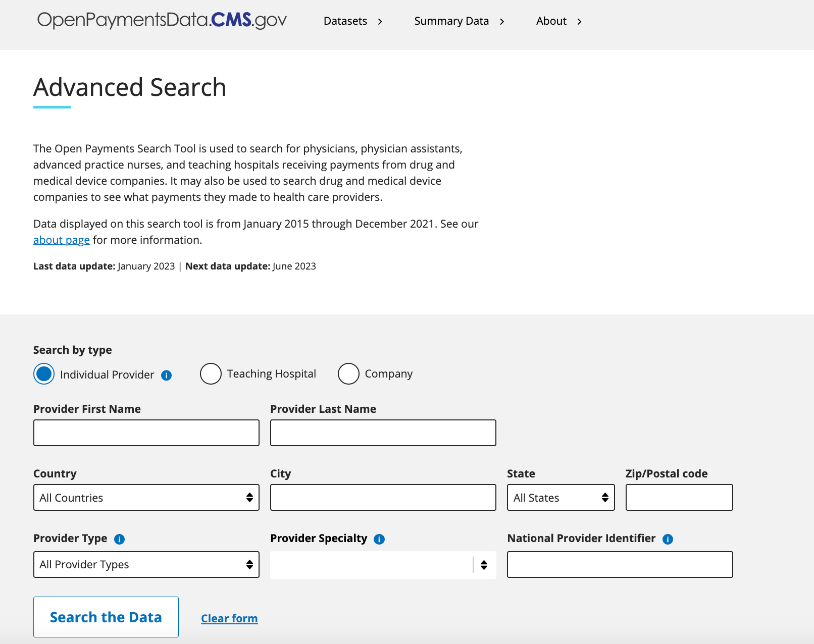Click the info icon beside Individual Provider
Image resolution: width=814 pixels, height=644 pixels.
point(166,375)
